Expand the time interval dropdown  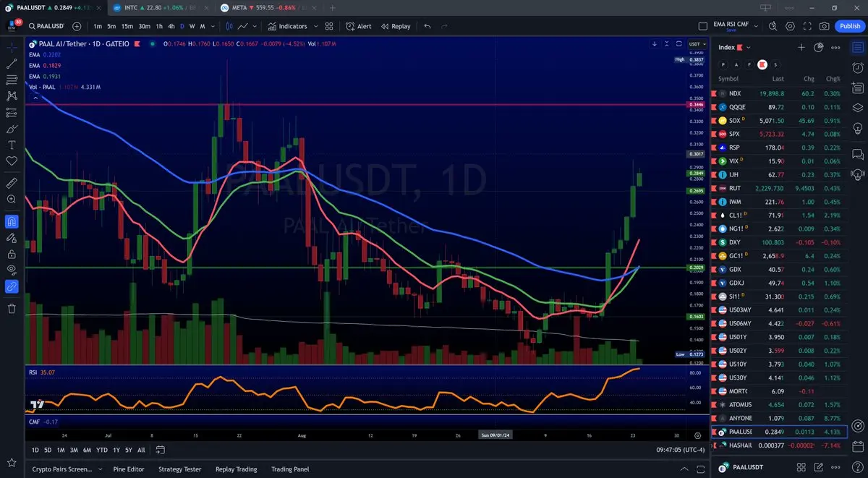point(213,26)
